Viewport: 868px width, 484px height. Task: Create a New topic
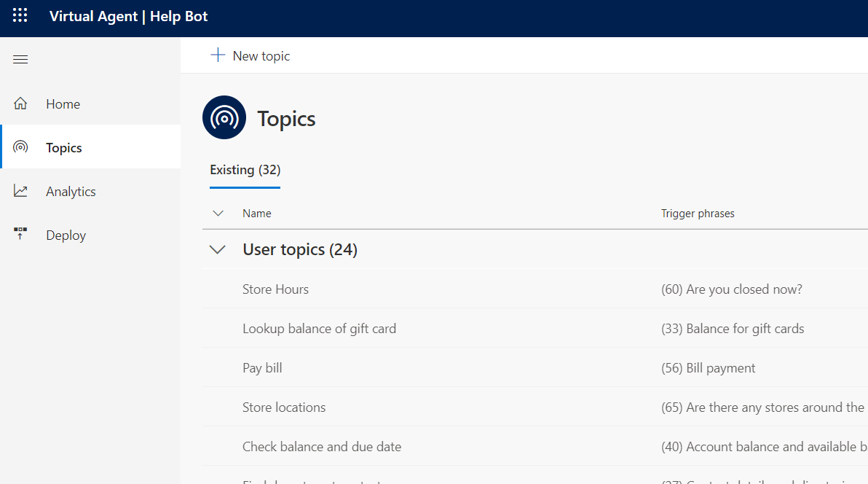[250, 55]
